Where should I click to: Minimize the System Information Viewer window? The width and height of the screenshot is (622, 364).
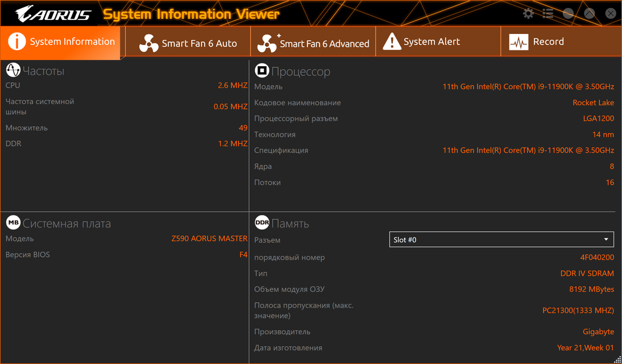coord(568,13)
